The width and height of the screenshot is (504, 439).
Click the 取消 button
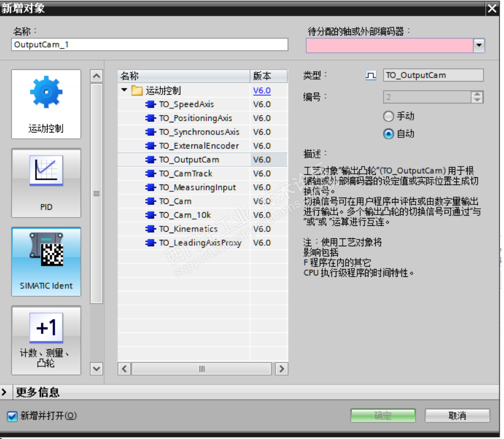[457, 416]
